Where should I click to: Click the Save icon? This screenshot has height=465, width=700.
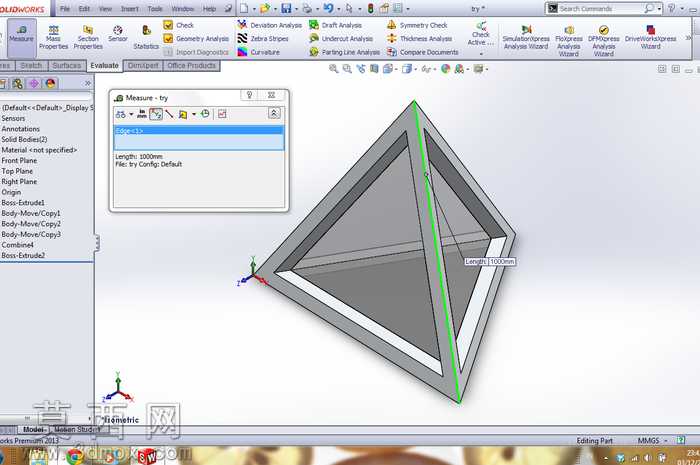286,8
